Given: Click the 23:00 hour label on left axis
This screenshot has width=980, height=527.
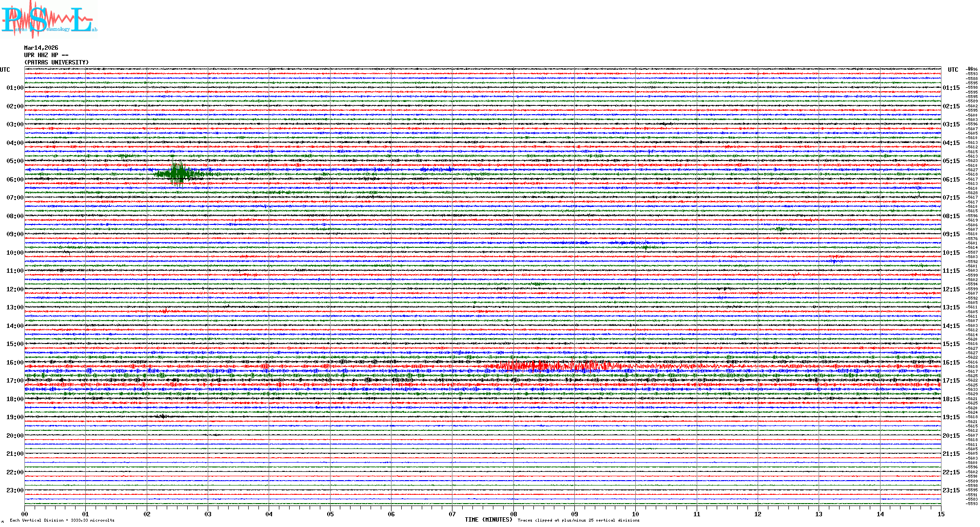Looking at the screenshot, I should 15,490.
